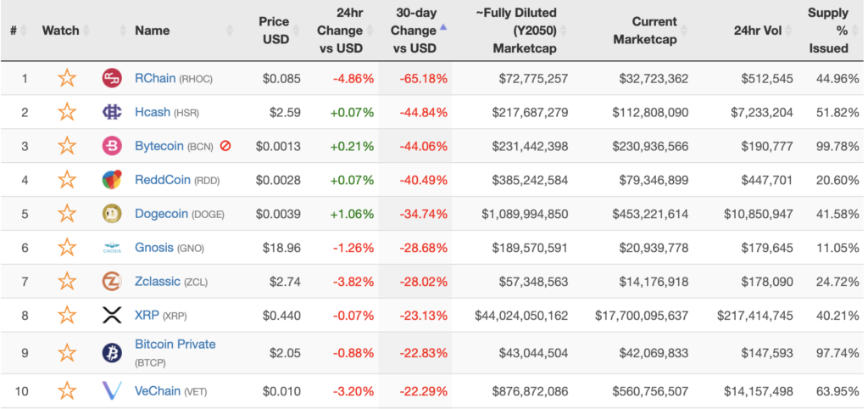Click the RChain coin logo icon
The height and width of the screenshot is (409, 868).
112,79
